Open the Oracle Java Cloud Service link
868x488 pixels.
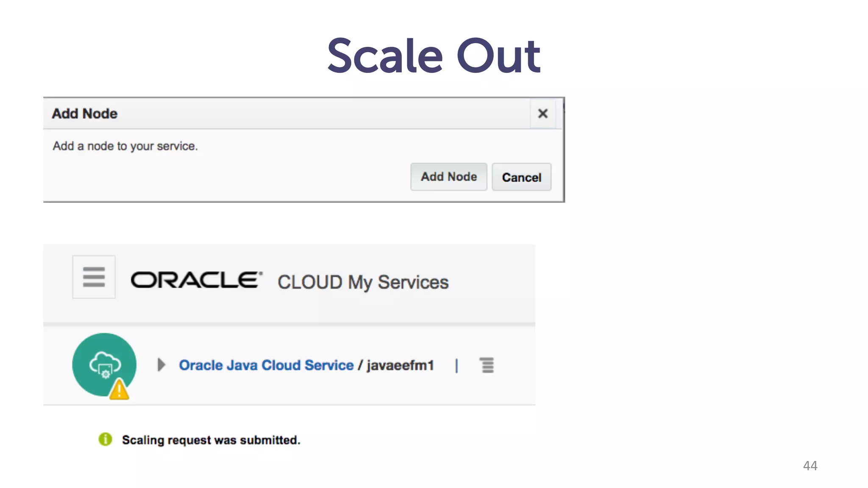pos(266,365)
